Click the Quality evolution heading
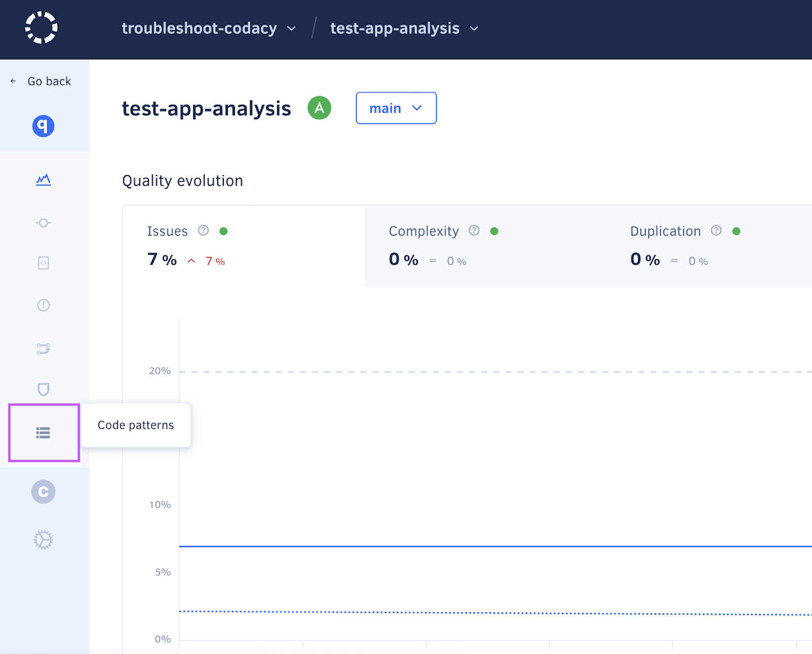 click(x=183, y=181)
